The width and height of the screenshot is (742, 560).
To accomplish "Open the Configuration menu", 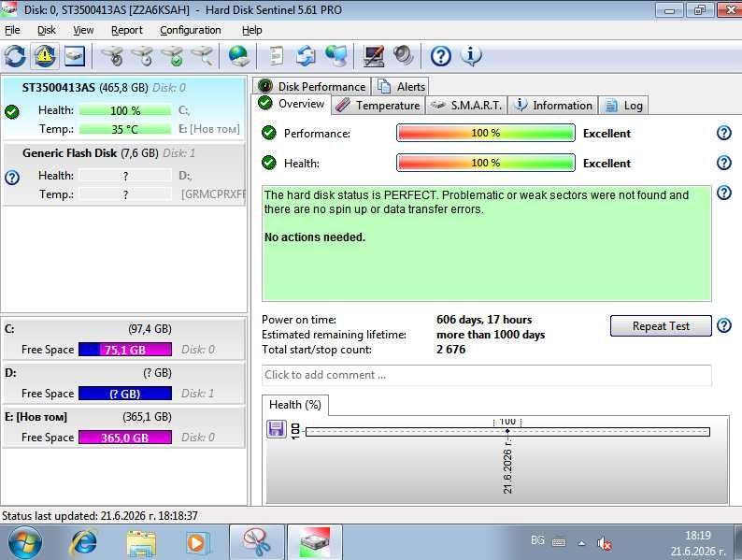I will point(191,30).
